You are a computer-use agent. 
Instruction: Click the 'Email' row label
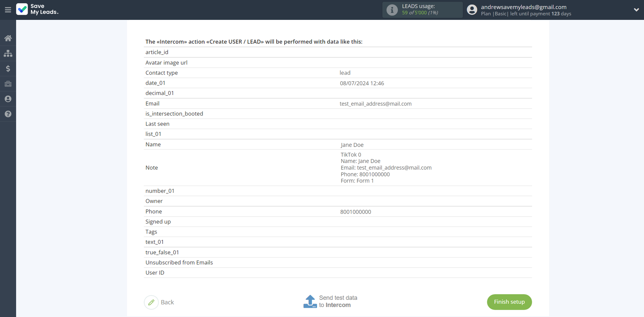click(x=152, y=103)
